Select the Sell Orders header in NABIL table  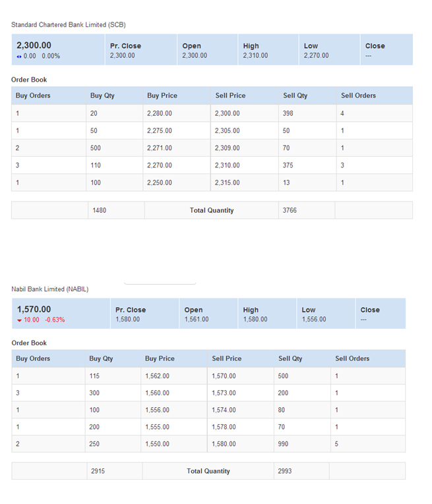click(x=352, y=358)
